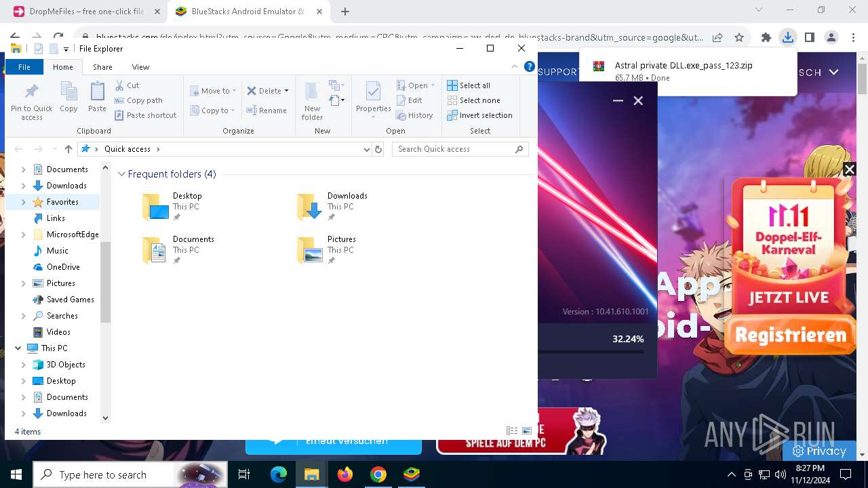Open File Explorer help icon

530,66
